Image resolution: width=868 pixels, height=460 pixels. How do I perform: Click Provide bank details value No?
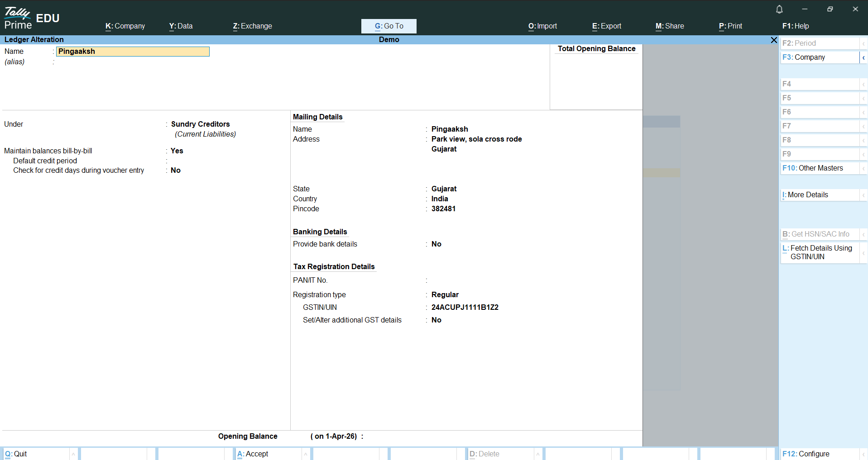click(x=436, y=244)
